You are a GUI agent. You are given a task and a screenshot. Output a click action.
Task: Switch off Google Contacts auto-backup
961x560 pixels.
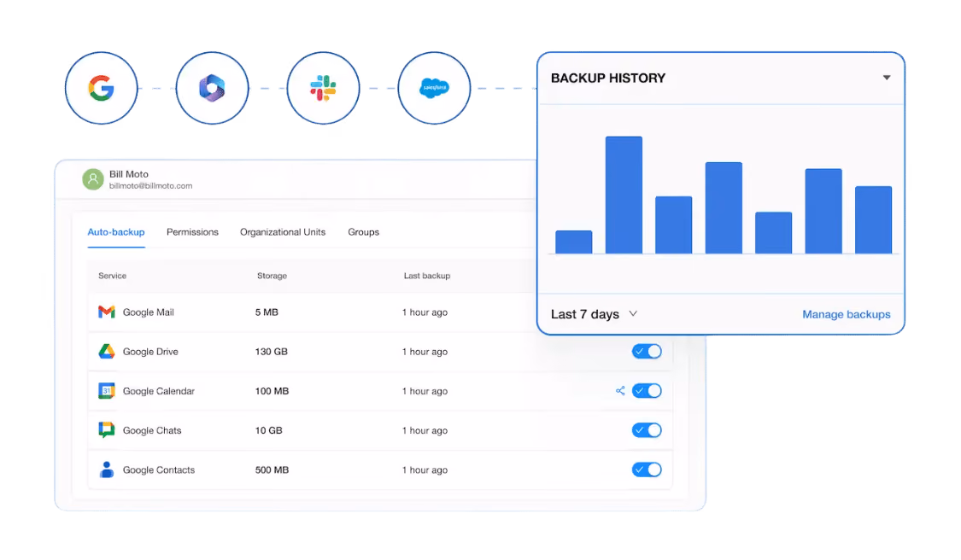point(647,470)
